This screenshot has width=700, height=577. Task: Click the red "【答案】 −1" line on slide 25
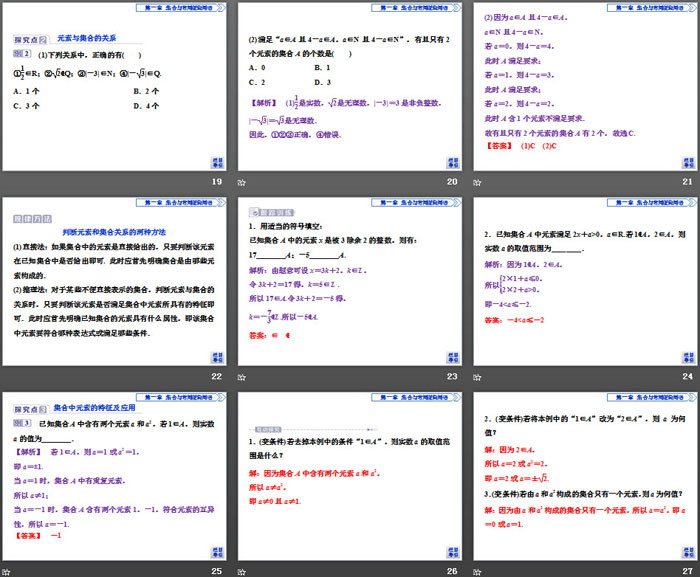click(x=38, y=535)
